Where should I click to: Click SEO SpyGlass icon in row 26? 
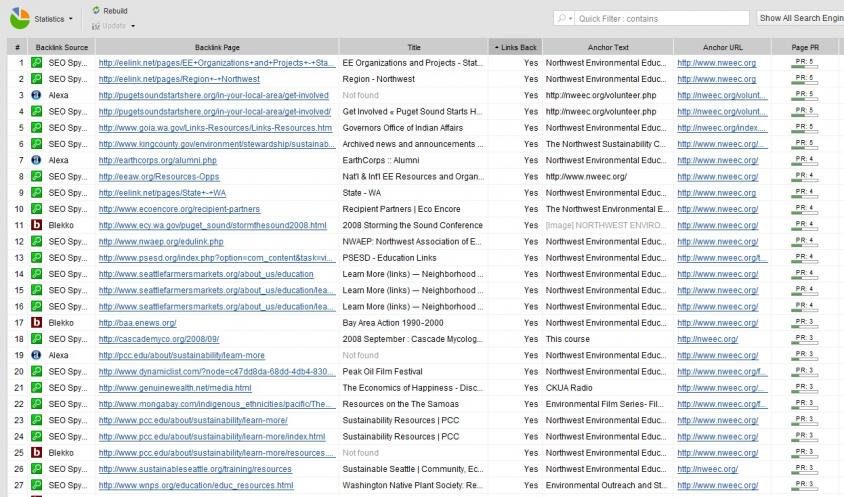tap(36, 468)
